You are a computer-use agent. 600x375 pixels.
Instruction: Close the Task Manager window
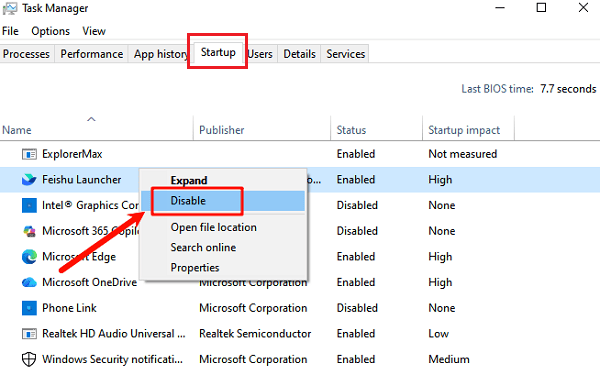(583, 8)
